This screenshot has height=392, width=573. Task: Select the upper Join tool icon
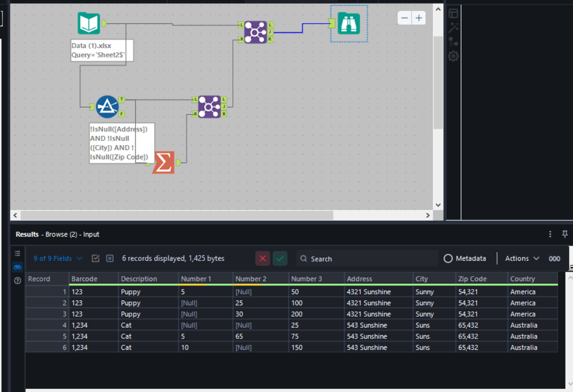click(255, 32)
